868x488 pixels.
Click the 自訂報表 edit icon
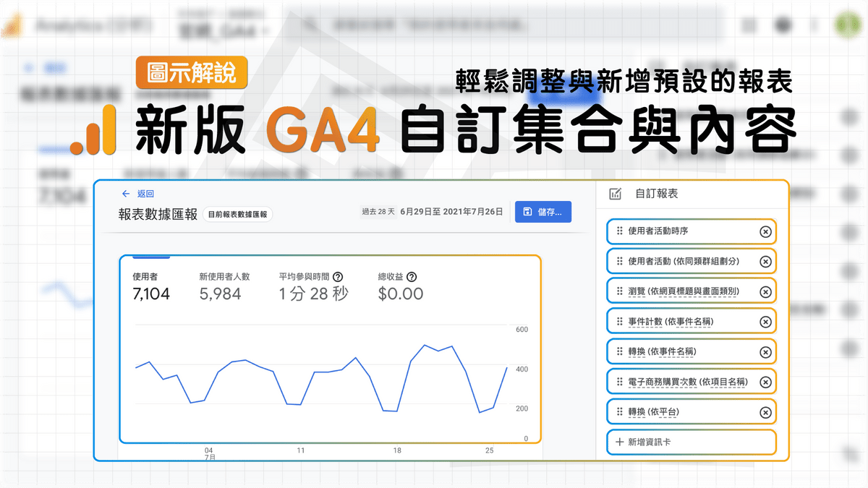pos(616,194)
